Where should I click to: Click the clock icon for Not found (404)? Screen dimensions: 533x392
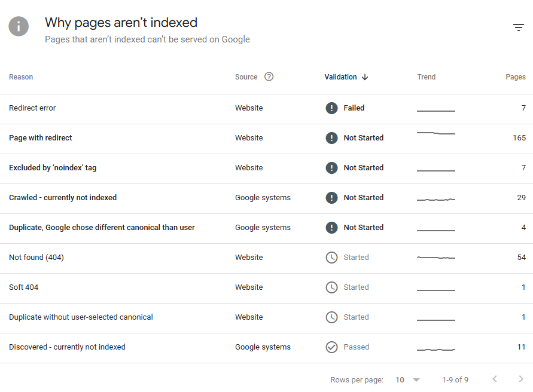coord(331,258)
